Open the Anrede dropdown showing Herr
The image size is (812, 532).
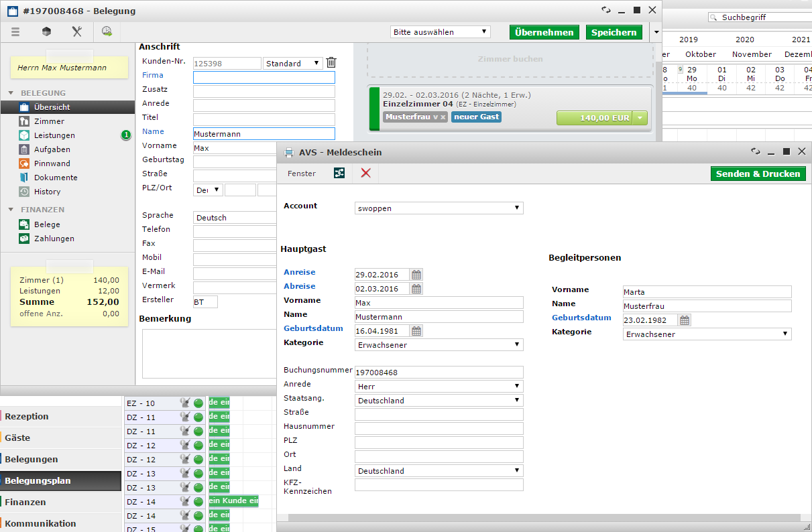439,387
